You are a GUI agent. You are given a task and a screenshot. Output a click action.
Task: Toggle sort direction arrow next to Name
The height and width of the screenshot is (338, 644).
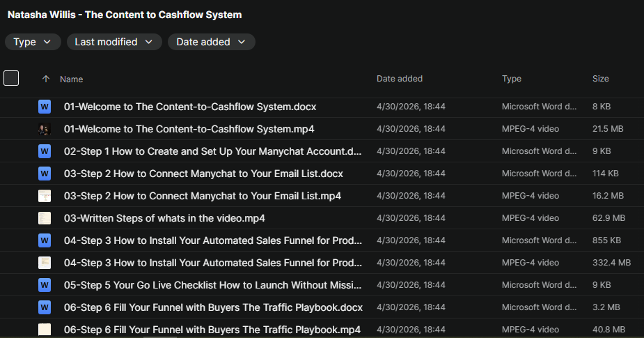(x=46, y=79)
